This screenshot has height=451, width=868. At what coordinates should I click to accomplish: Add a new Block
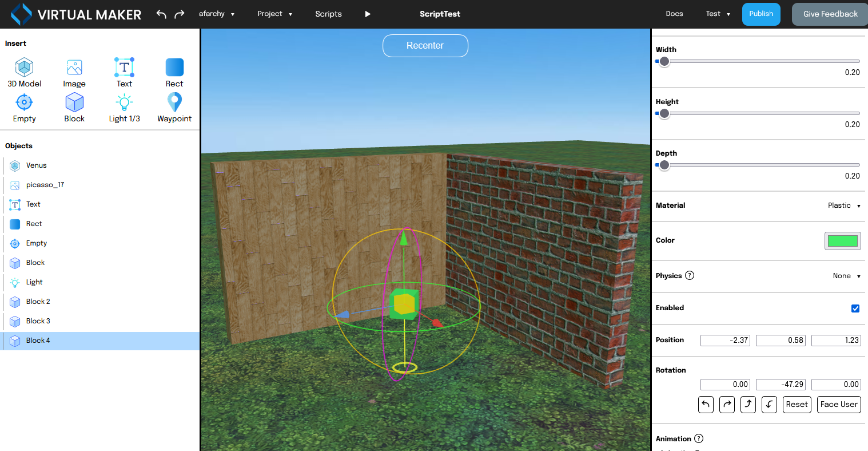(x=74, y=108)
